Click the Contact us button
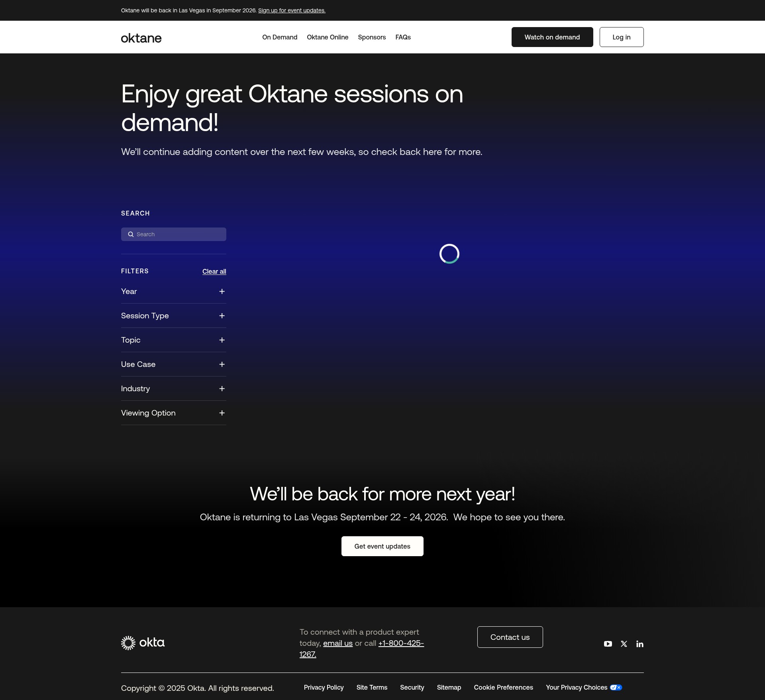Viewport: 765px width, 700px height. 510,637
